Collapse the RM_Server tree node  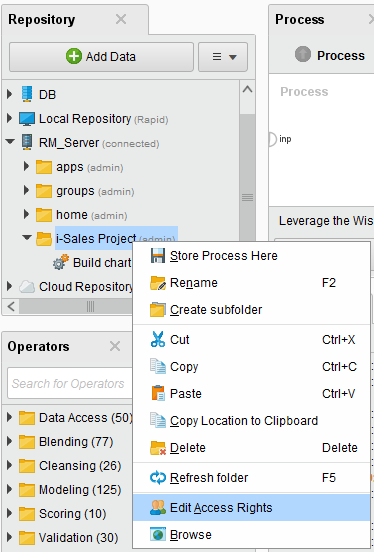point(10,142)
